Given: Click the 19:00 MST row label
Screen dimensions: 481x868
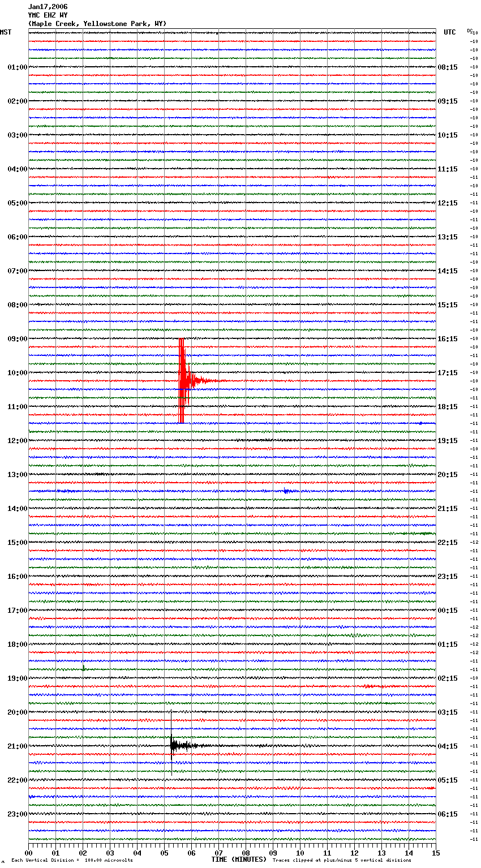Looking at the screenshot, I should (17, 678).
